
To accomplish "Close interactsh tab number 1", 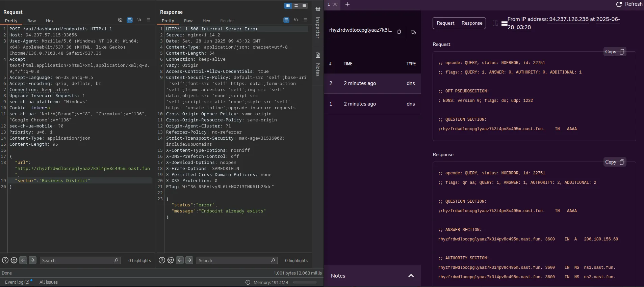I will coord(335,4).
